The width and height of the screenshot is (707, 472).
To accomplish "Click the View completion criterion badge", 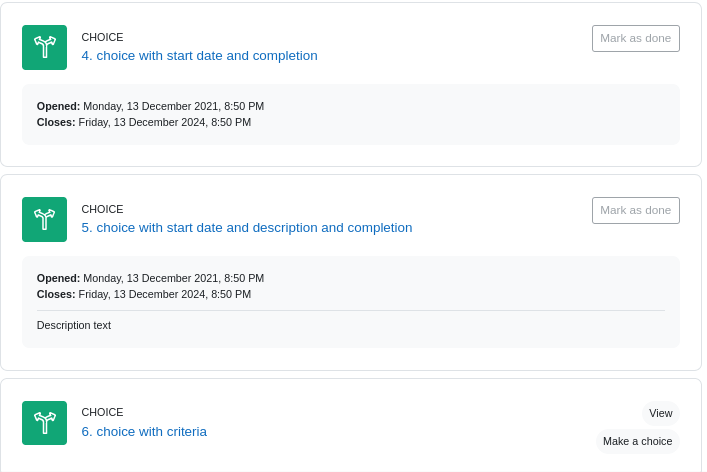I will click(x=661, y=413).
